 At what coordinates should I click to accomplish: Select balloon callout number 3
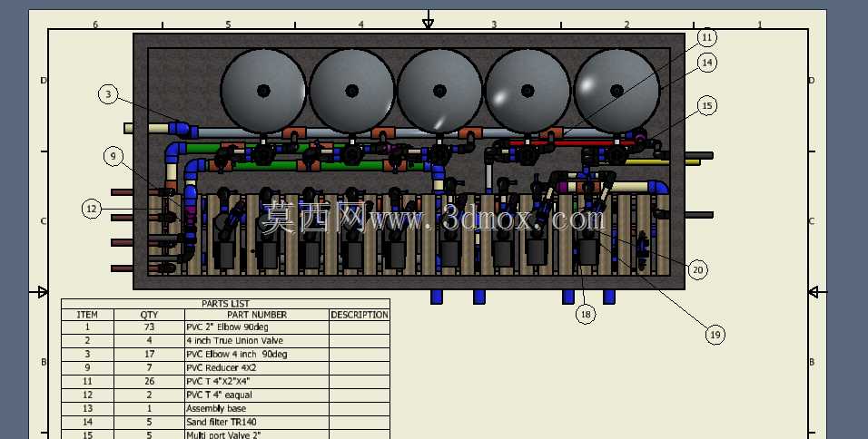pyautogui.click(x=109, y=94)
